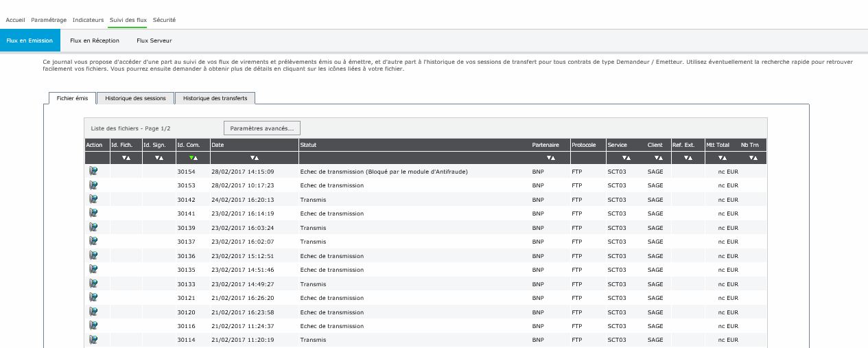The width and height of the screenshot is (868, 348).
Task: Sort by Partenaire column arrows
Action: tap(550, 158)
